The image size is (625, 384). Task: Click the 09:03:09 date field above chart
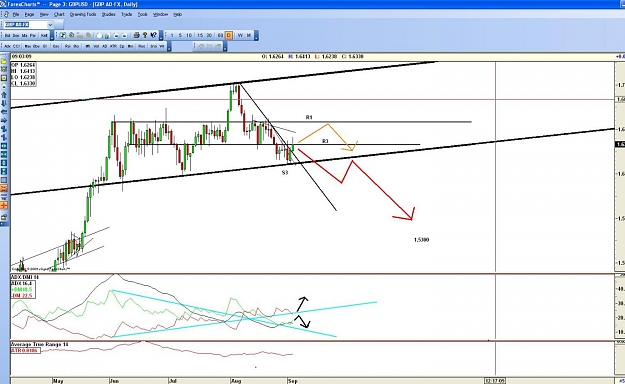coord(22,57)
